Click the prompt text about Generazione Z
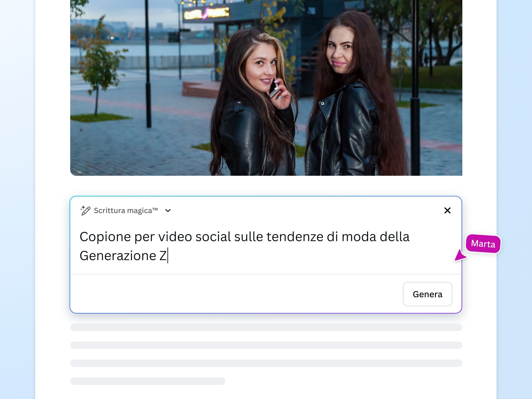Screen dimensions: 532x399 click(244, 246)
